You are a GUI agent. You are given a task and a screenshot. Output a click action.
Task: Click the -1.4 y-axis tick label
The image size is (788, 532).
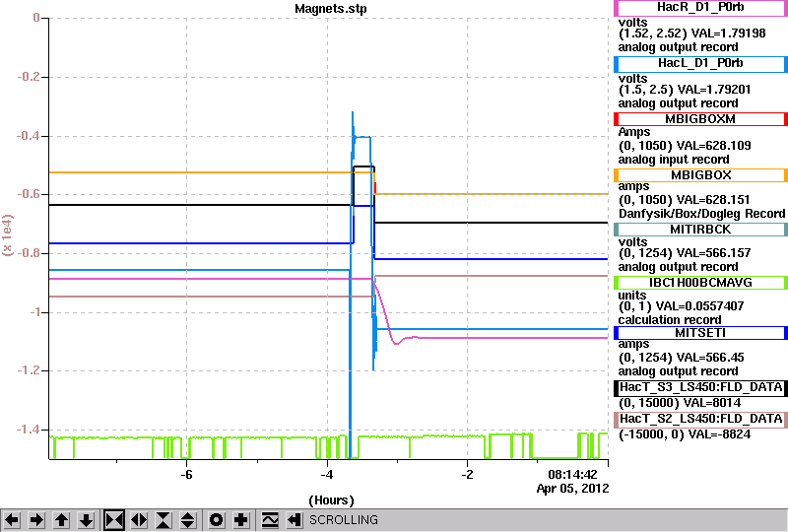[x=29, y=430]
